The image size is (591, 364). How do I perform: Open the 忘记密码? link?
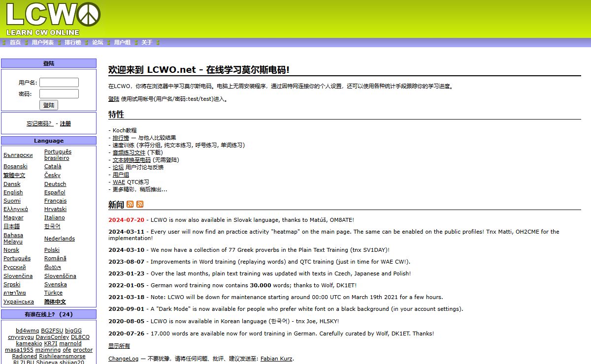(39, 123)
